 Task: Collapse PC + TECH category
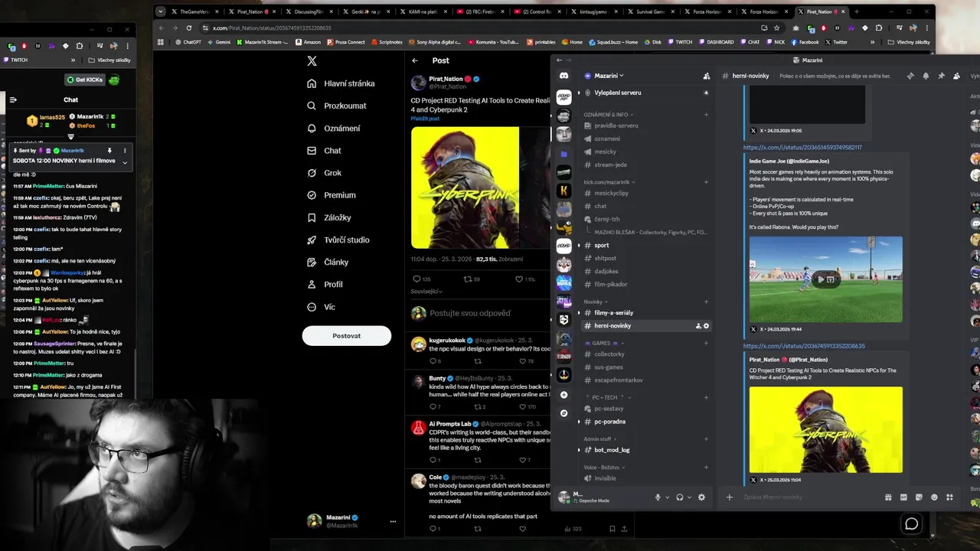point(609,397)
